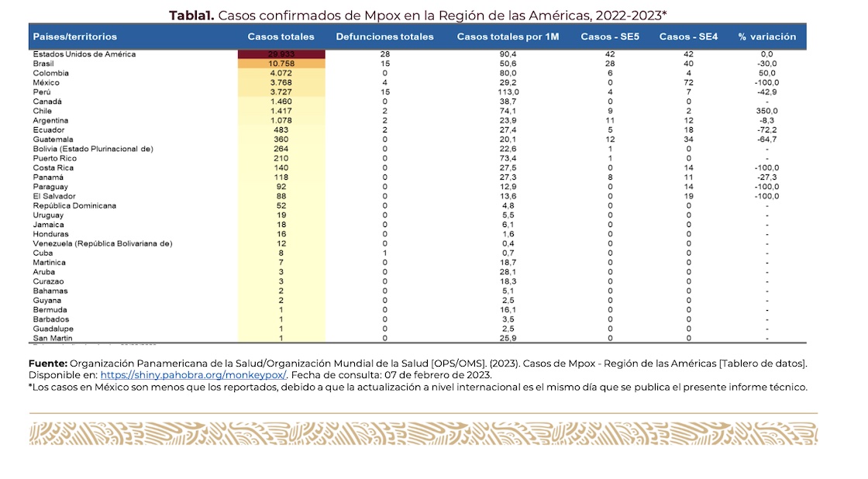Click the % variación column header

766,36
